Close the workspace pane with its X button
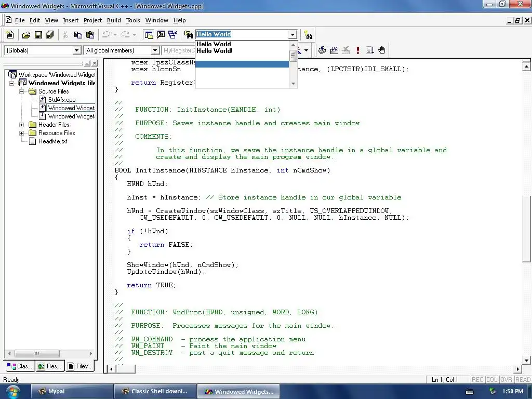The height and width of the screenshot is (399, 532). coord(95,63)
